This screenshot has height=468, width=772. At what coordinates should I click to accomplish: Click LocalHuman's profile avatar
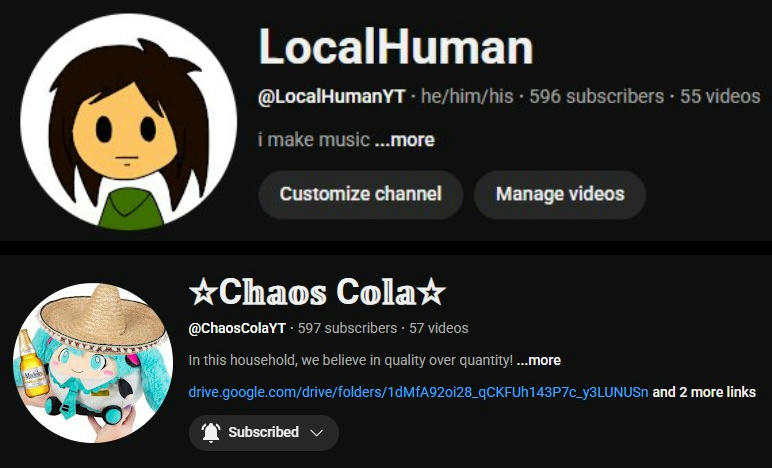pos(129,122)
